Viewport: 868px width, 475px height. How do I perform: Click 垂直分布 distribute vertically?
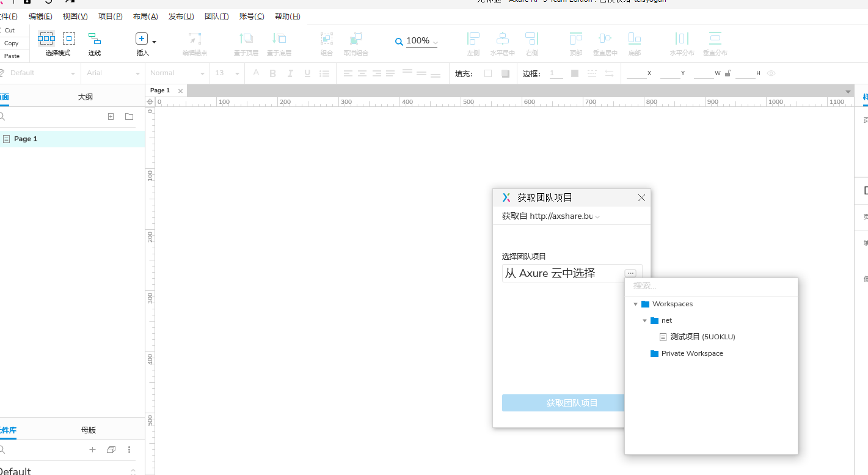point(715,39)
